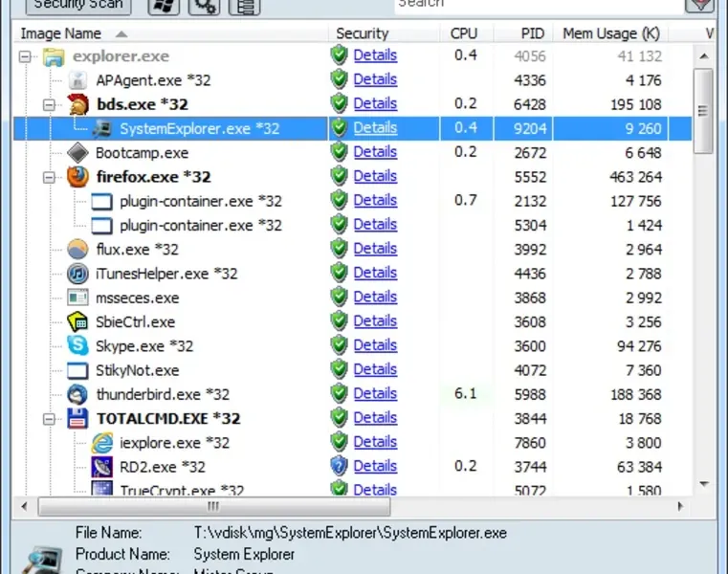Click the horizontal scrollbar thumb
The height and width of the screenshot is (574, 728).
[213, 506]
